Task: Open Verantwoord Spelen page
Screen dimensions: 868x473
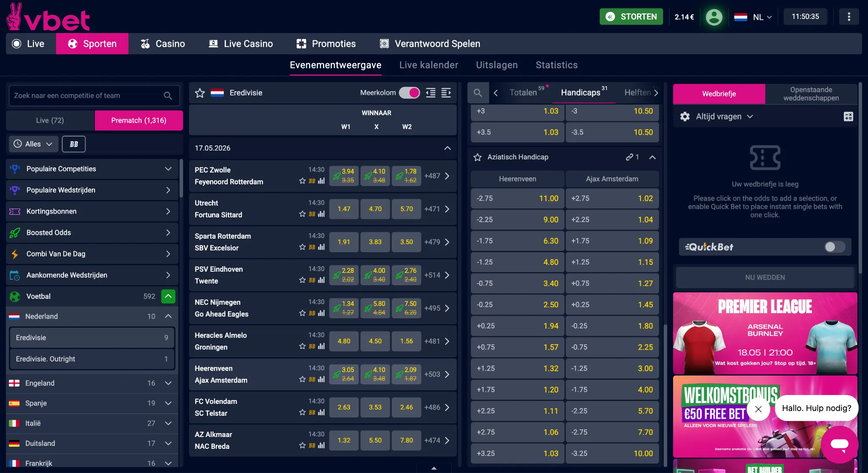Action: 430,44
